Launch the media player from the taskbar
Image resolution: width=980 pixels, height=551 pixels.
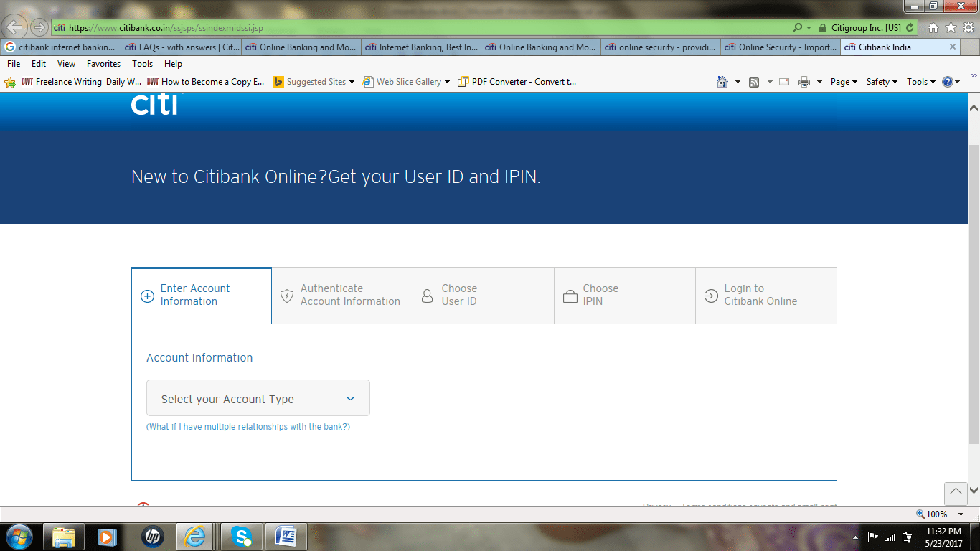coord(108,537)
